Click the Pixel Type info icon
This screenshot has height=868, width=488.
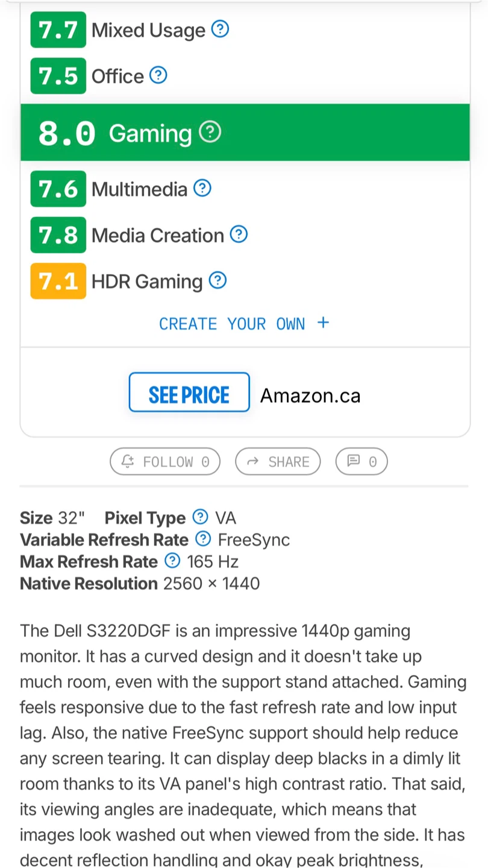(x=200, y=517)
